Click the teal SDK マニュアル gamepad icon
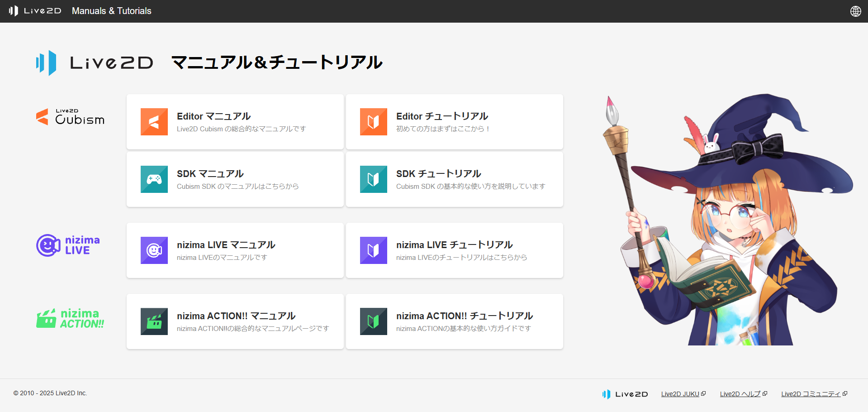 (x=154, y=179)
